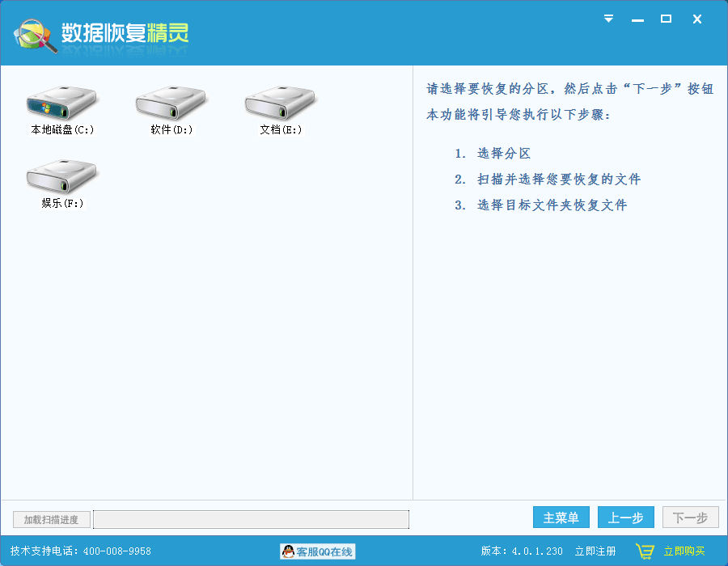Click the shopping cart icon
Viewport: 728px width, 566px height.
(645, 551)
